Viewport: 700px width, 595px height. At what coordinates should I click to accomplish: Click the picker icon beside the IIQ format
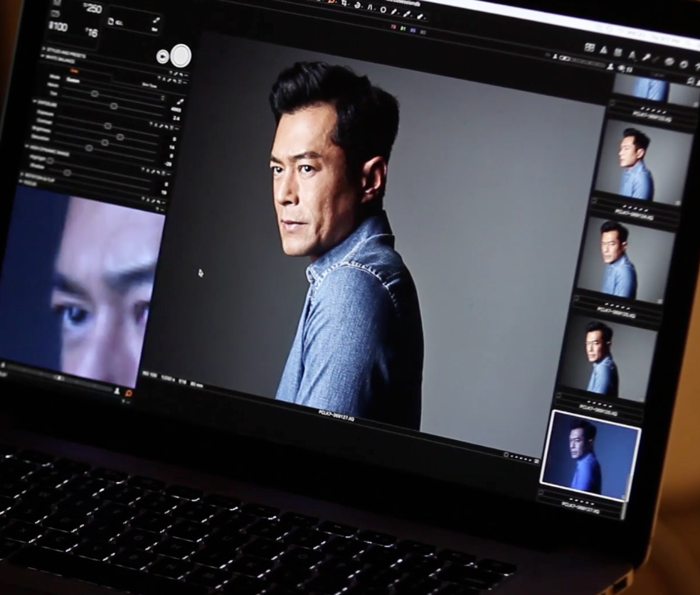point(157,21)
